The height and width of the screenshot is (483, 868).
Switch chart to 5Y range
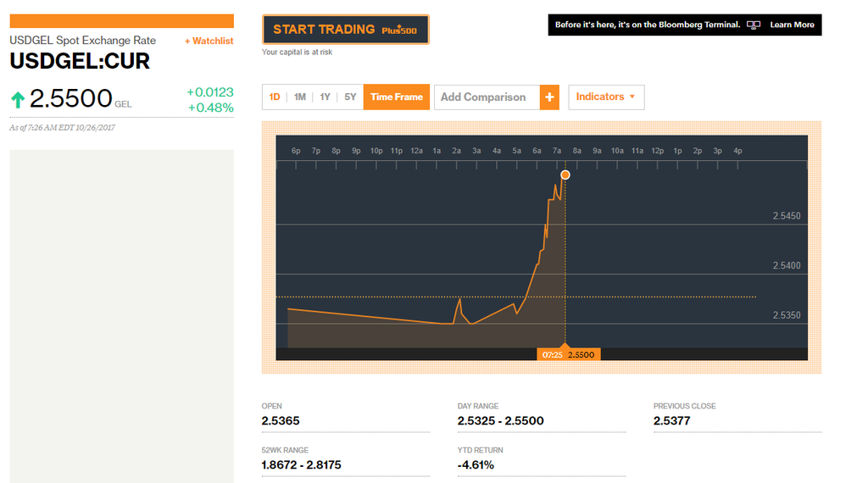(x=350, y=97)
